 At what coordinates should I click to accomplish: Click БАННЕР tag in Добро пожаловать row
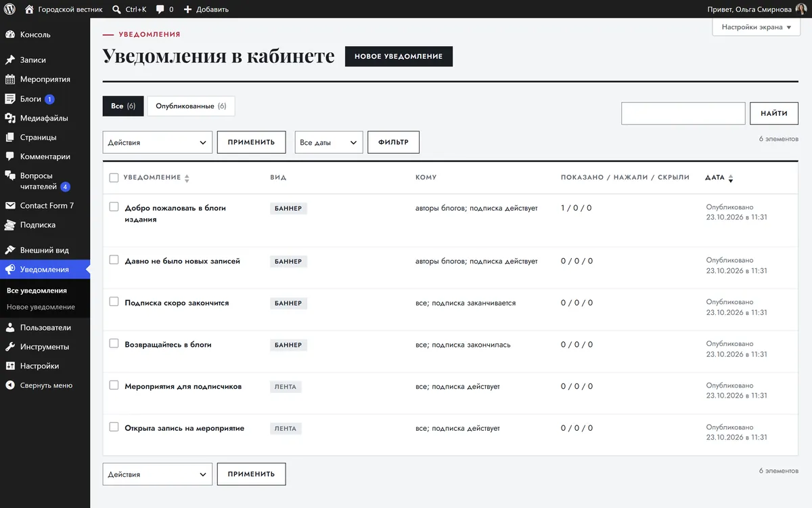pyautogui.click(x=288, y=209)
